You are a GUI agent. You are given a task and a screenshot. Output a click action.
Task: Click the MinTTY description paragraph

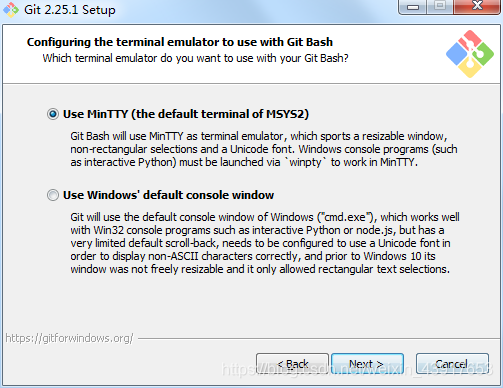264,149
